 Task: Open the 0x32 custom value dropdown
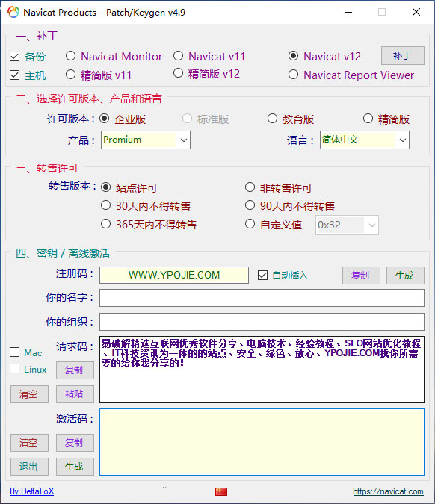click(347, 225)
